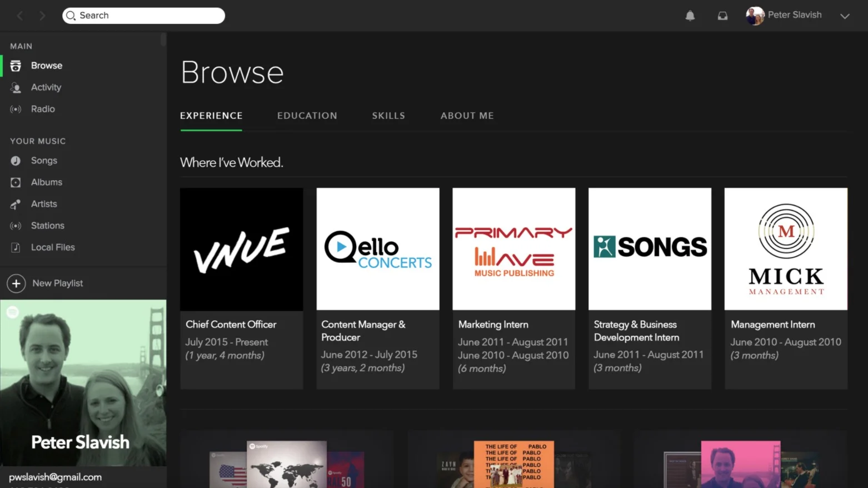The image size is (868, 488).
Task: Open Stations in Your Music
Action: click(48, 226)
